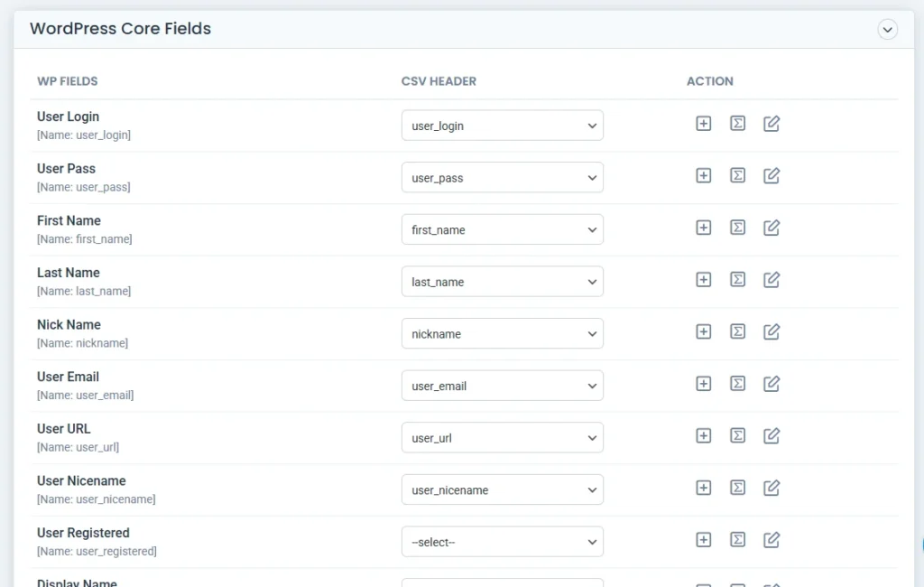Open the first_name CSV header dropdown

(x=502, y=229)
